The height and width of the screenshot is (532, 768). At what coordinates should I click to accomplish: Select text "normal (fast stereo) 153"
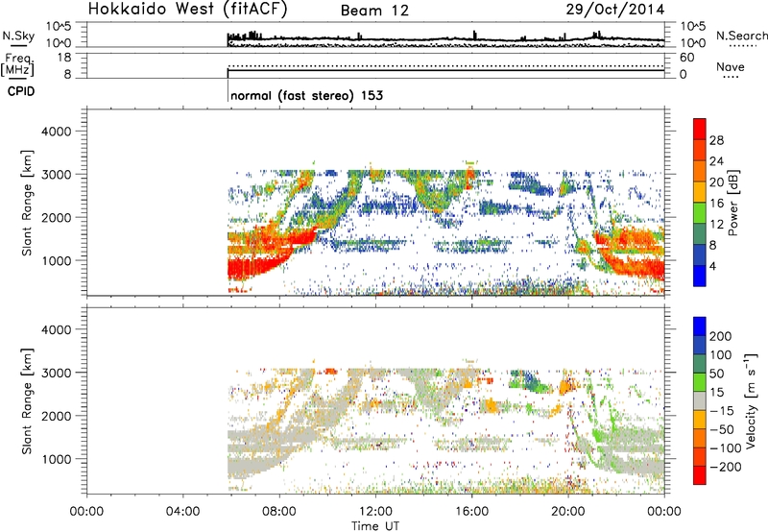coord(306,95)
